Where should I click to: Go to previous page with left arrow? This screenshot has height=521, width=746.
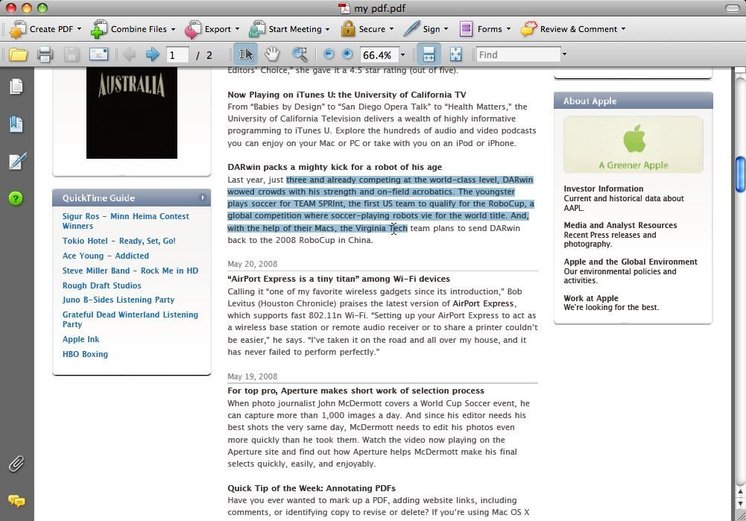click(129, 54)
